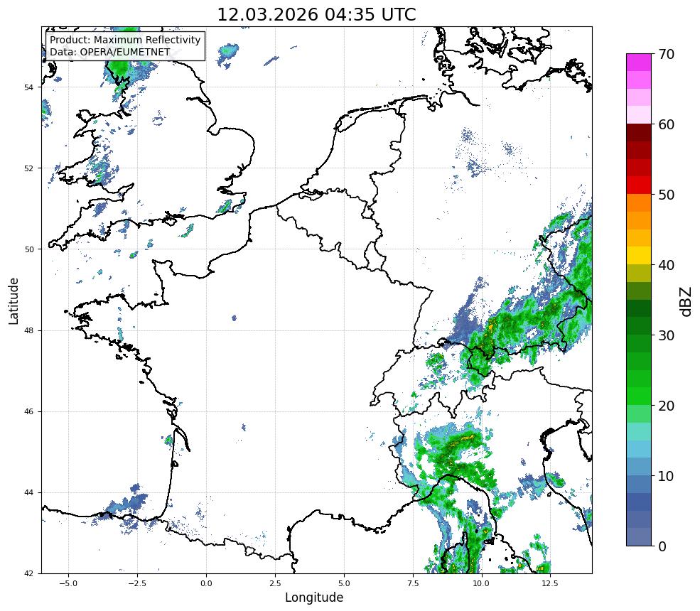Image resolution: width=700 pixels, height=611 pixels.
Task: Select the magenta swatch atop the colorbar
Action: 639,63
